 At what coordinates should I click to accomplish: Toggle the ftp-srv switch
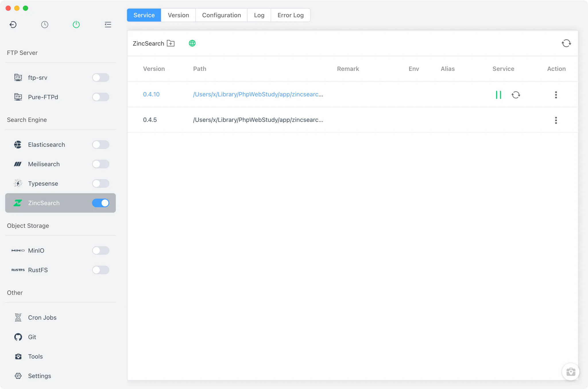(100, 78)
